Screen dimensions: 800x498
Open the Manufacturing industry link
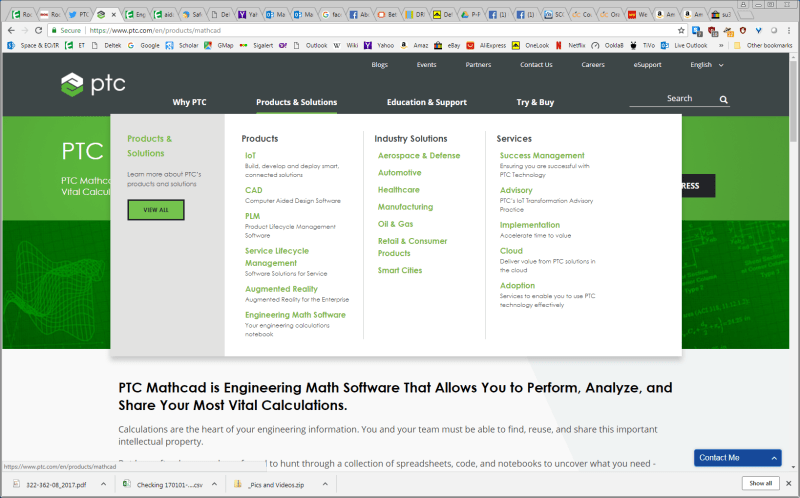click(405, 207)
